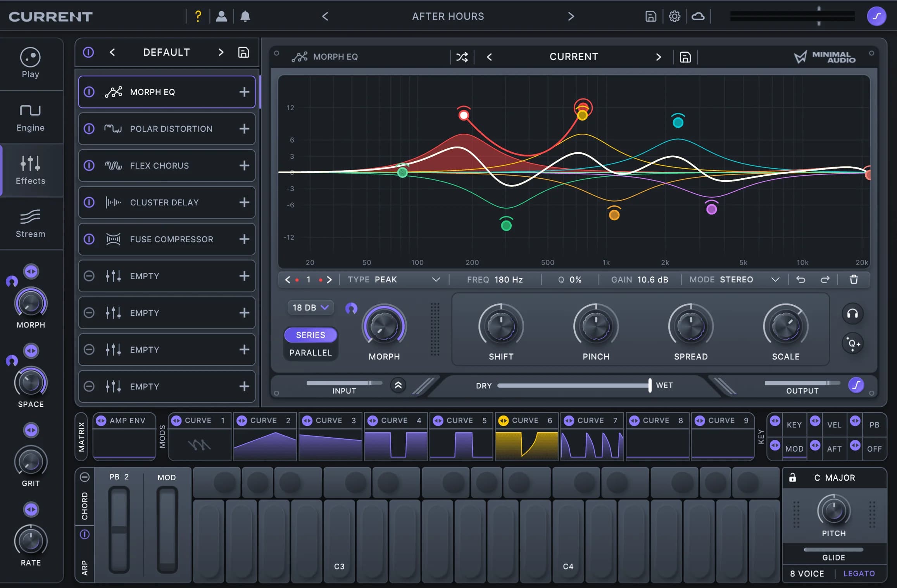Viewport: 897px width, 588px height.
Task: Click the cloud icon in top bar
Action: [x=698, y=16]
